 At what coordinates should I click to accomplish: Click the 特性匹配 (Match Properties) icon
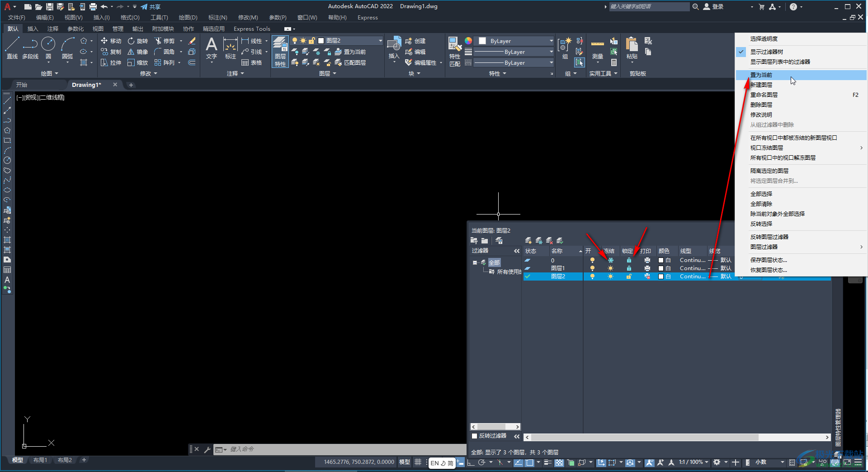pyautogui.click(x=455, y=52)
